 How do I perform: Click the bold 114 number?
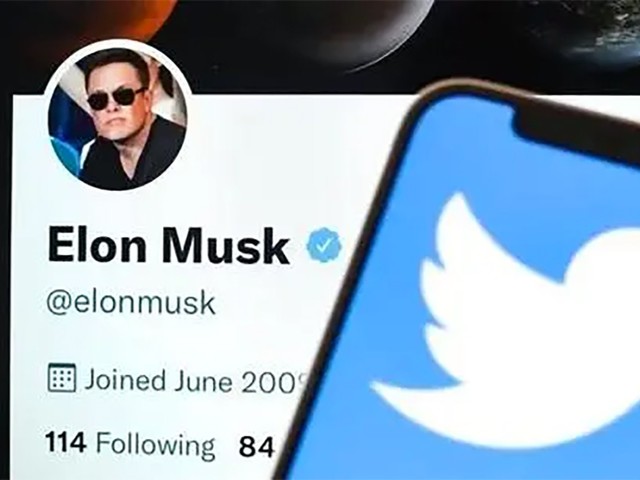(x=66, y=442)
